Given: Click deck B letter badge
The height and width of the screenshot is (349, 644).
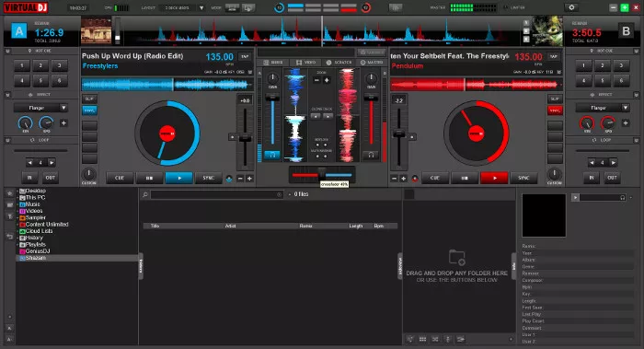Looking at the screenshot, I should pos(626,30).
